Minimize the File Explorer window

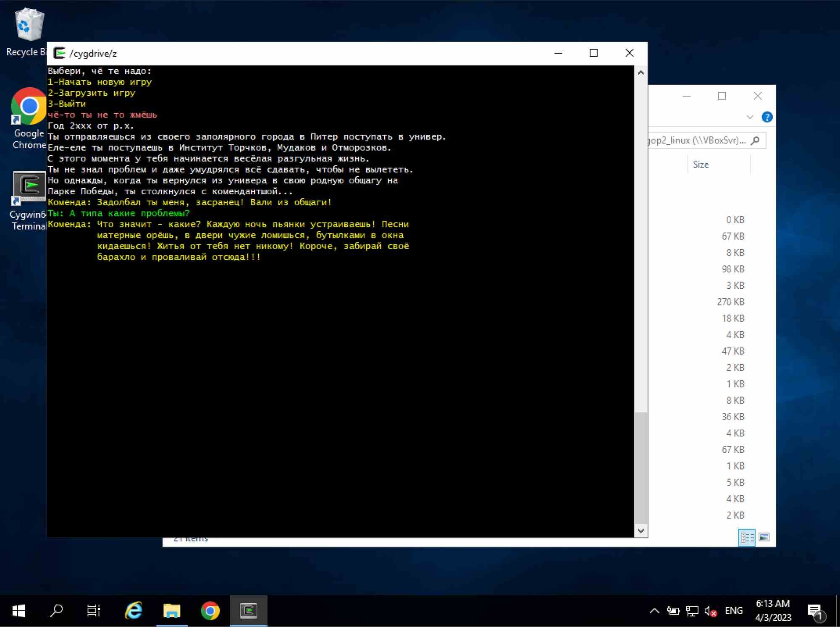[x=687, y=96]
